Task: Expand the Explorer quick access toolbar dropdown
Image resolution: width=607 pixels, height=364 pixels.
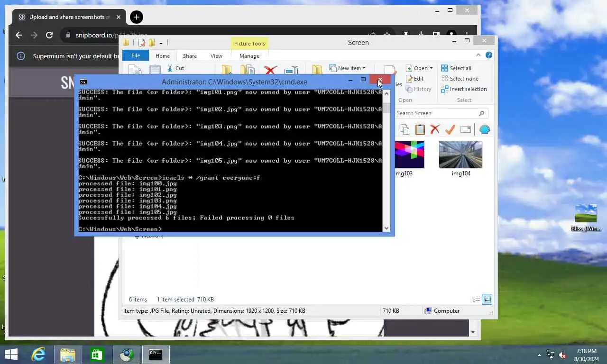Action: (161, 43)
